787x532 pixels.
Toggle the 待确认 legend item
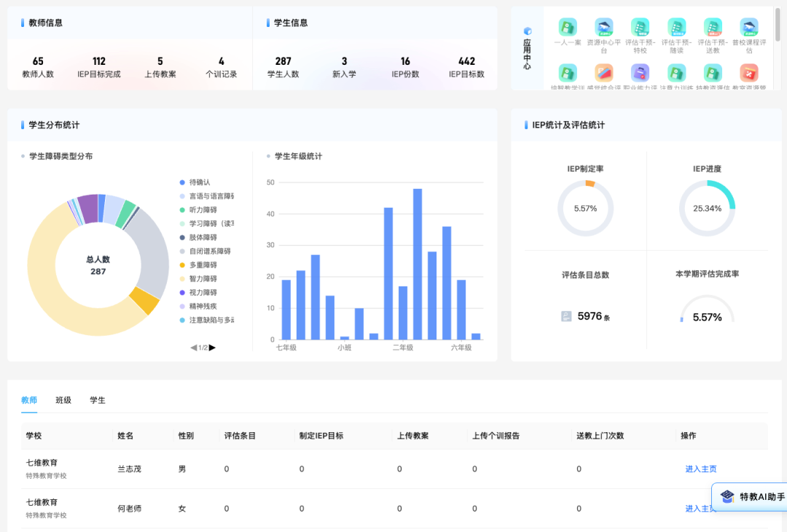coord(195,182)
